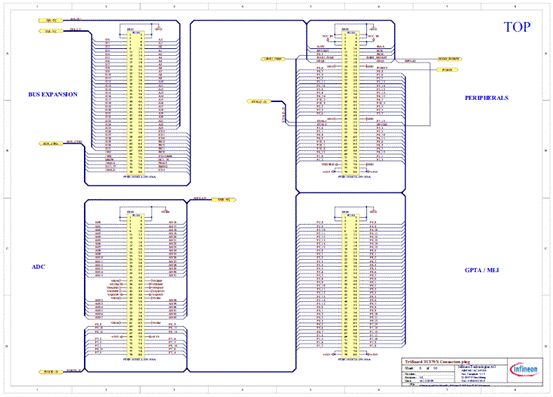
Task: Click the yellow port tag above the ADC block
Action: (223, 200)
